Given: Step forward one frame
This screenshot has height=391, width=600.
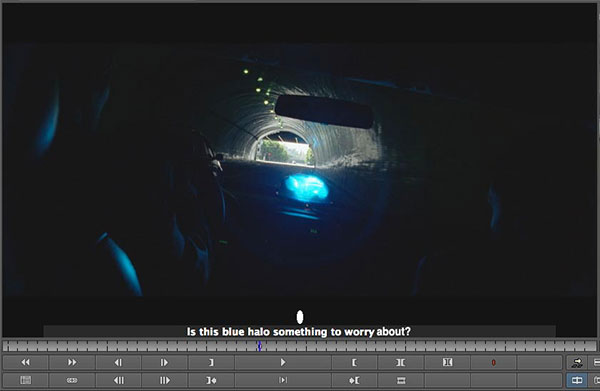Looking at the screenshot, I should pos(165,362).
